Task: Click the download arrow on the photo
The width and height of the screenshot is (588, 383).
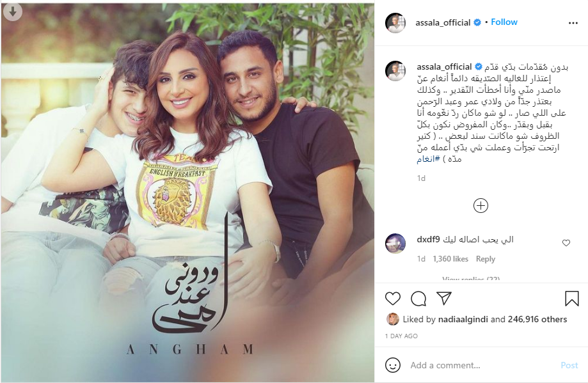Action: pos(13,12)
